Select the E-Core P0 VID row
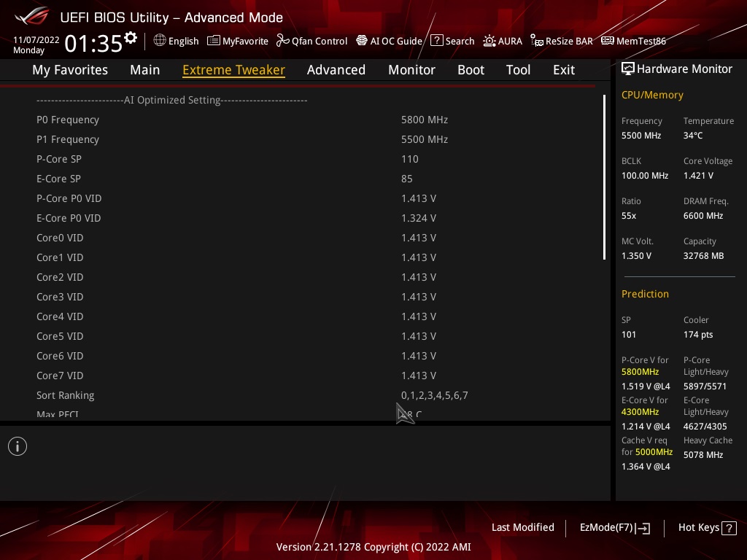The height and width of the screenshot is (560, 747). [305, 218]
